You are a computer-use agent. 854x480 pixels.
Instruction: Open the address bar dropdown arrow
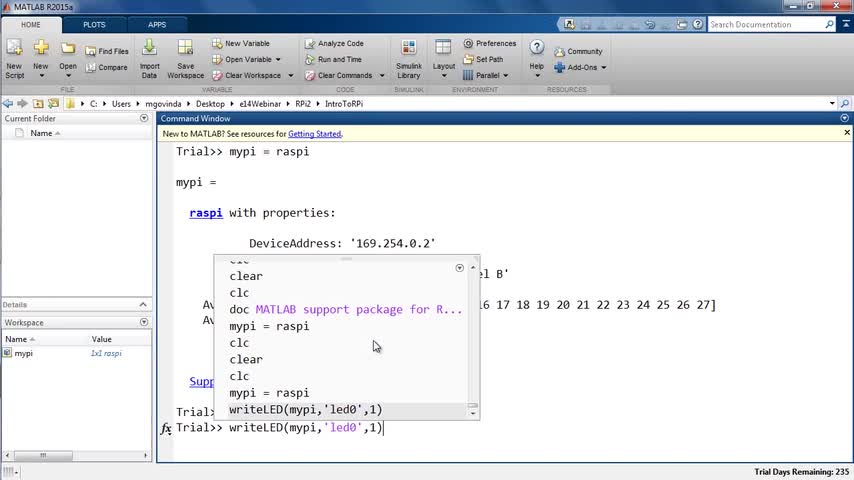832,104
